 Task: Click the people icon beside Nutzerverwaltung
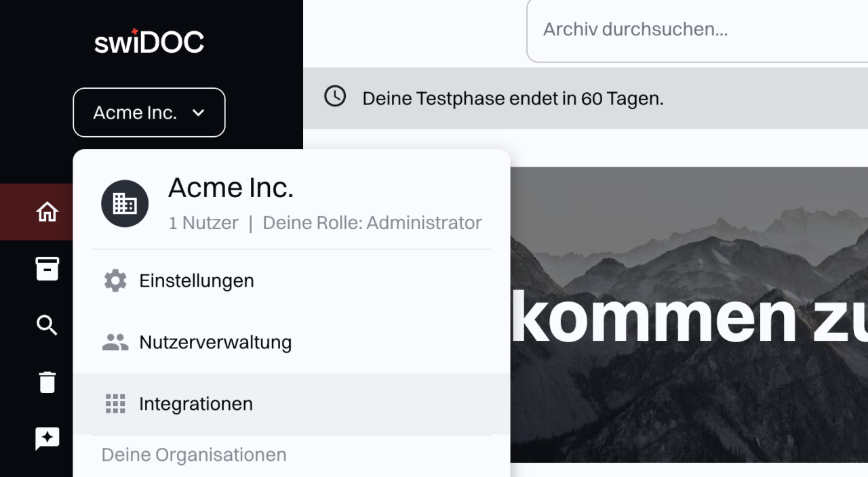click(x=115, y=342)
